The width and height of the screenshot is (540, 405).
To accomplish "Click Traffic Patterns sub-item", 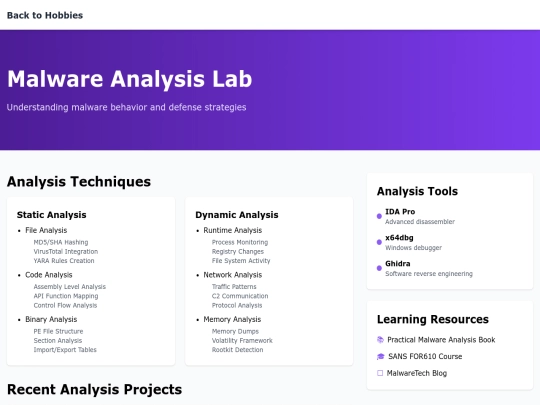I will [234, 287].
